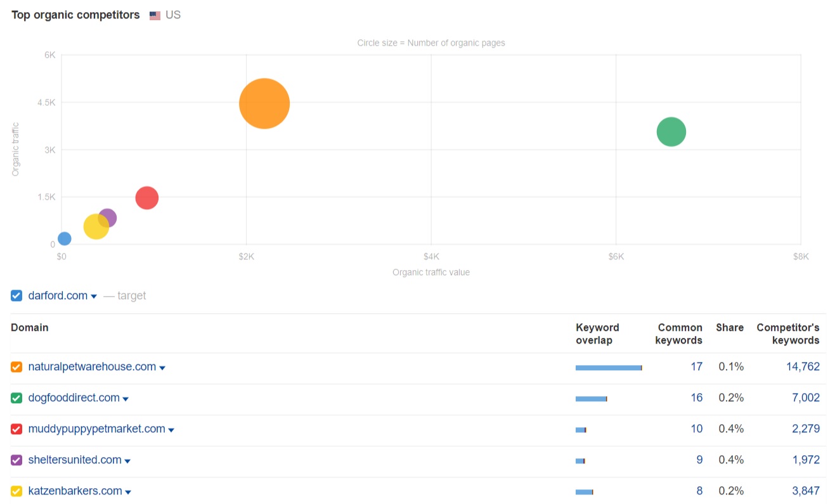The height and width of the screenshot is (504, 835).
Task: Click the Competitor's keywords column header
Action: 787,333
